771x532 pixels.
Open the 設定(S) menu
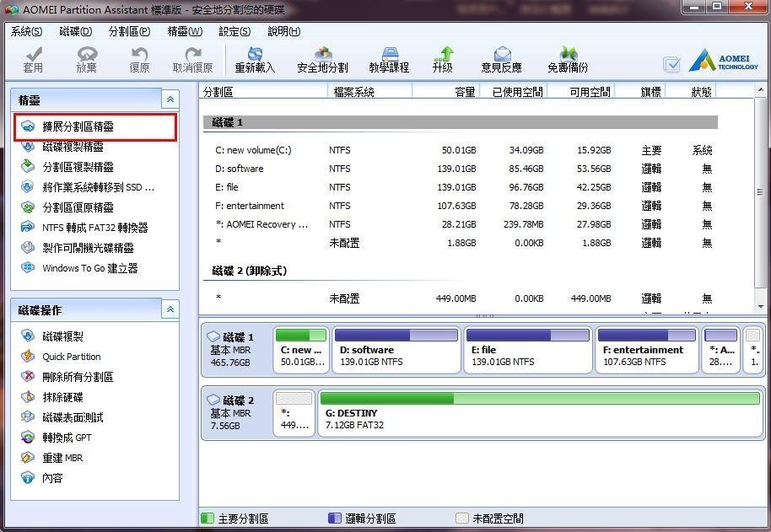tap(235, 31)
